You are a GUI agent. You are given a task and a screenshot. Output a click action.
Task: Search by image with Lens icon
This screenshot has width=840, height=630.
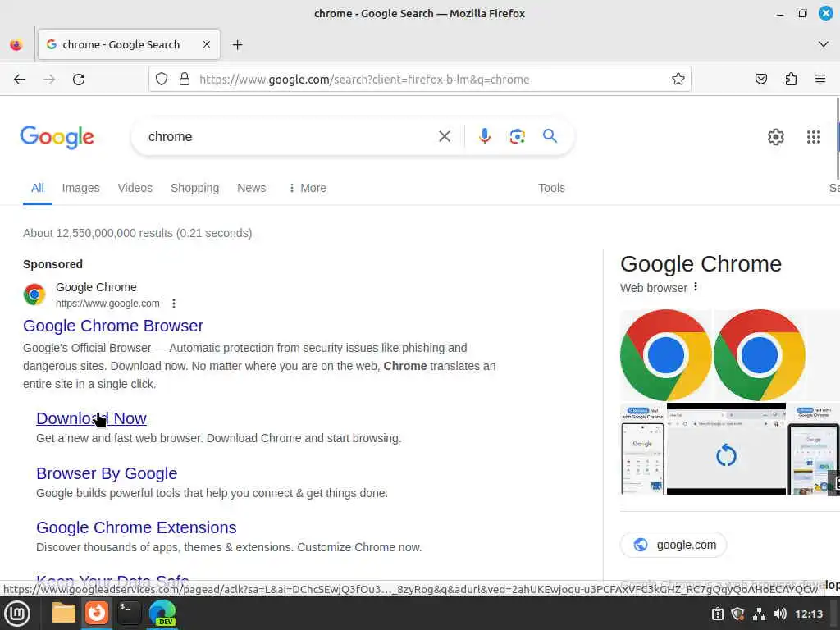point(517,137)
